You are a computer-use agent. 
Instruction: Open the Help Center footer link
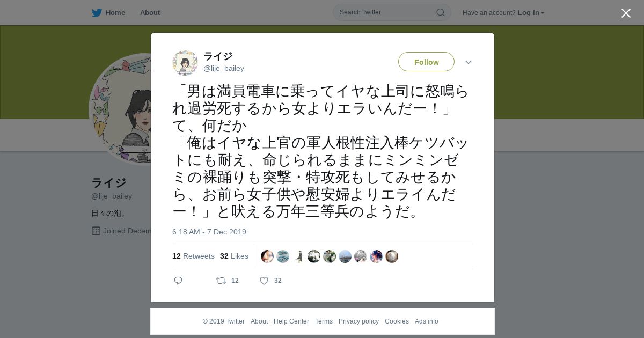(x=291, y=321)
